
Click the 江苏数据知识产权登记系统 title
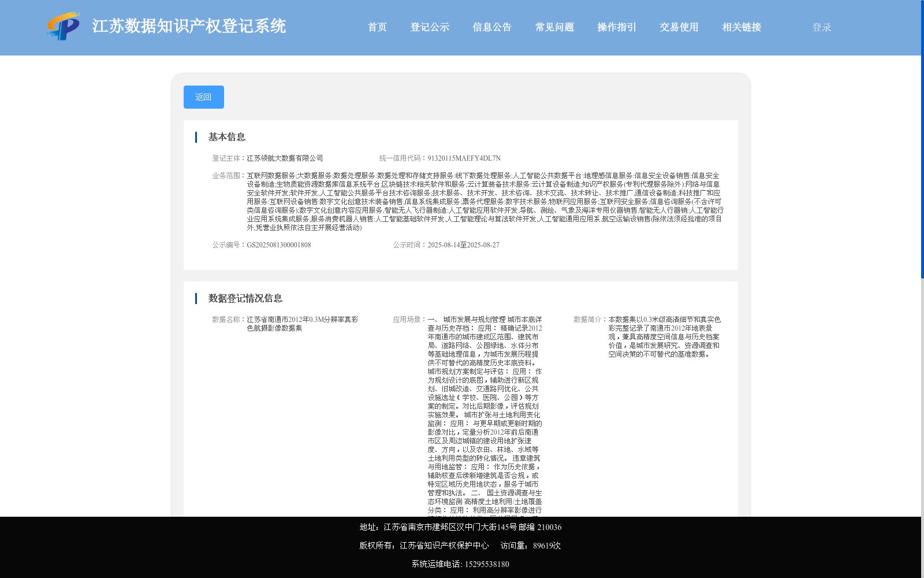[189, 27]
